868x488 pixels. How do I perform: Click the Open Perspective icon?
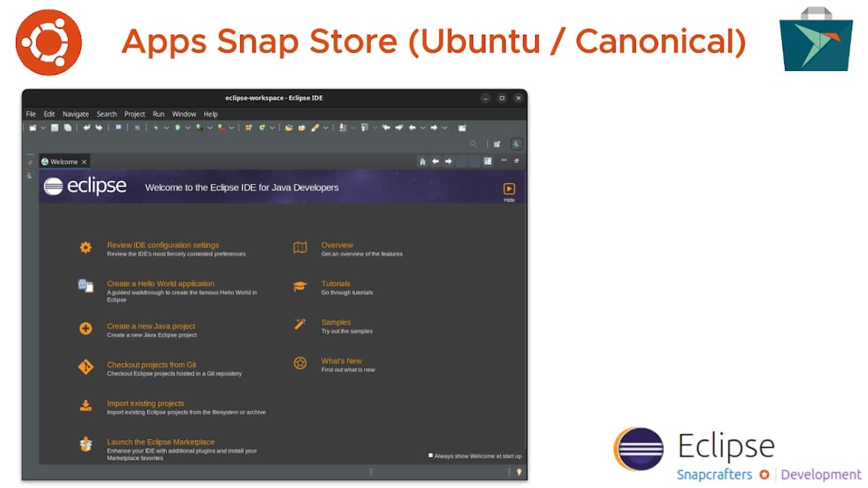click(497, 144)
